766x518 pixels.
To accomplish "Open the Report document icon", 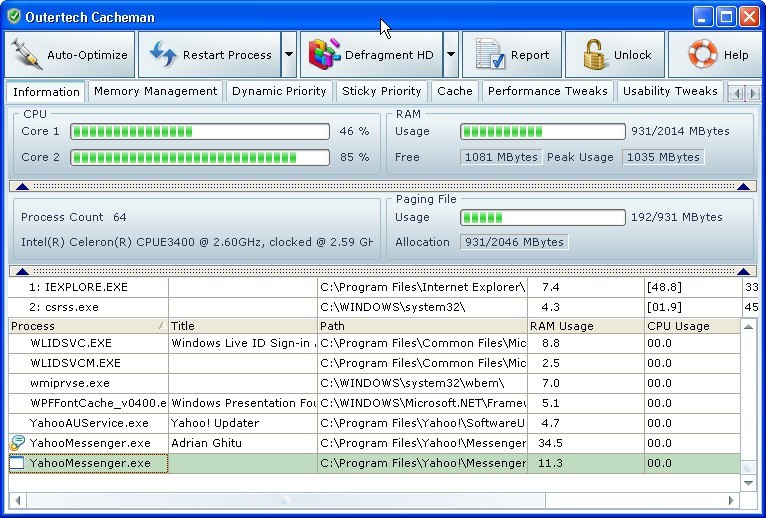I will tap(489, 55).
